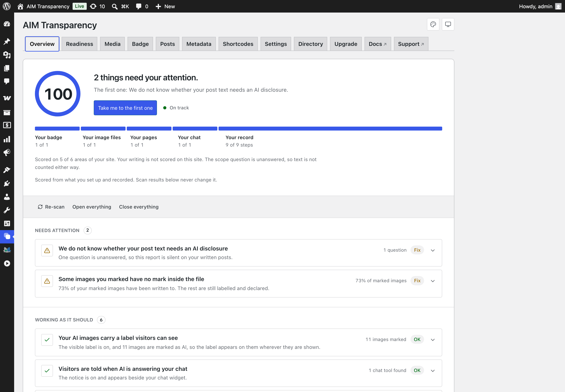Click the long 'Your record' progress bar

tap(330, 128)
